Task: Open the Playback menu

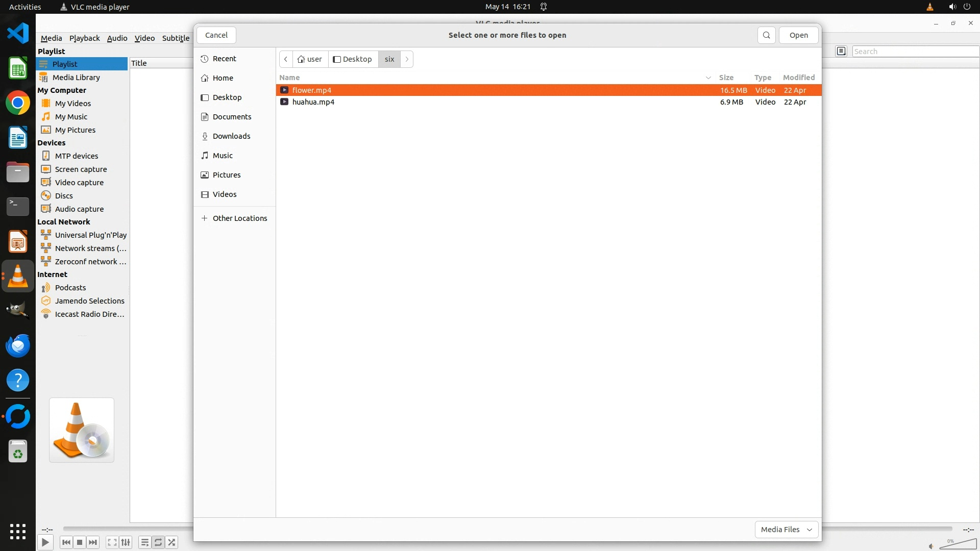Action: pos(84,38)
